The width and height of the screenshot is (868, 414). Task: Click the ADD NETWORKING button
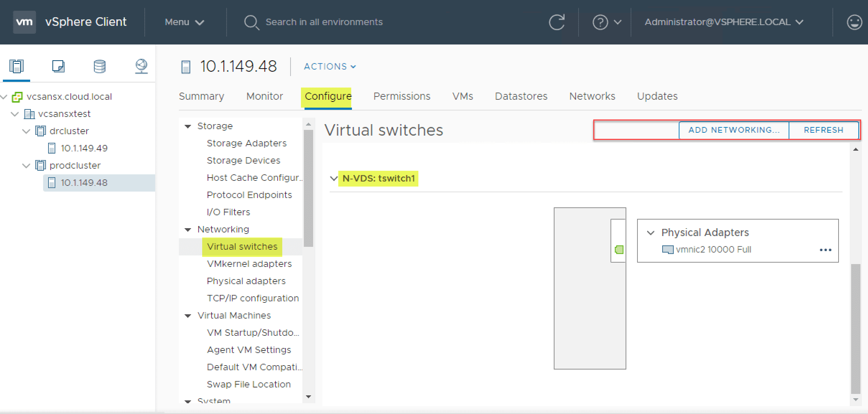click(x=733, y=130)
